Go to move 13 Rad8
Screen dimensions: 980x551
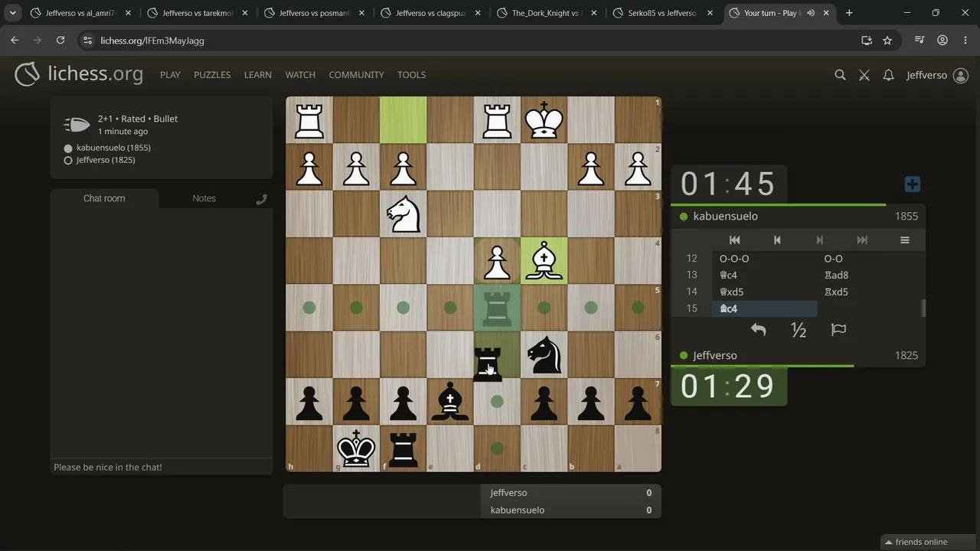click(x=870, y=275)
